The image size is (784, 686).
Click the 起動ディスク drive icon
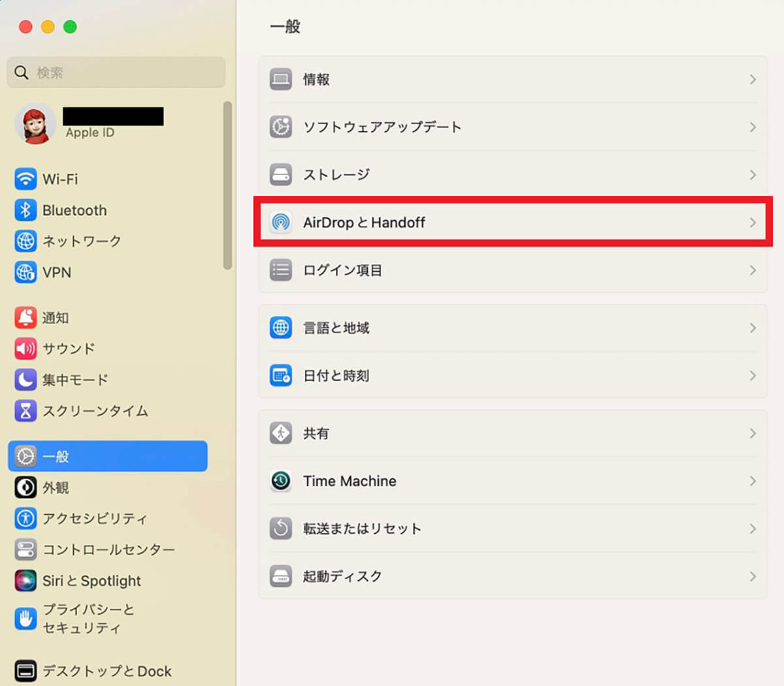coord(281,576)
